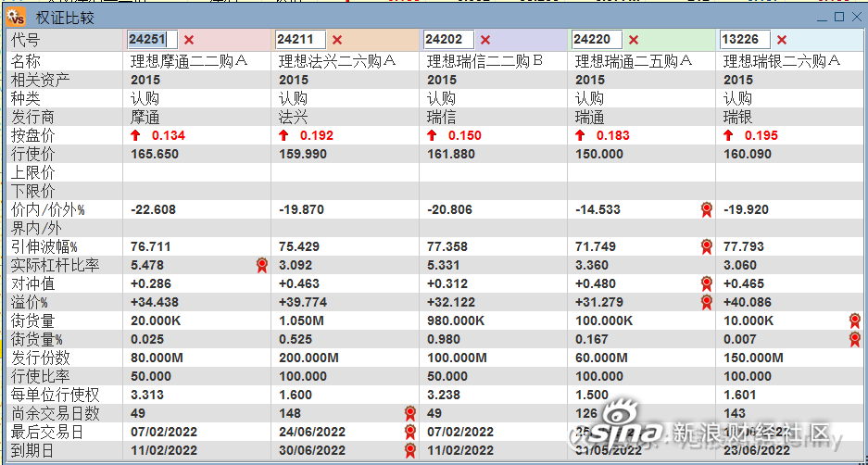Click the award ribbon beside 148 days
The height and width of the screenshot is (465, 868).
(x=410, y=413)
